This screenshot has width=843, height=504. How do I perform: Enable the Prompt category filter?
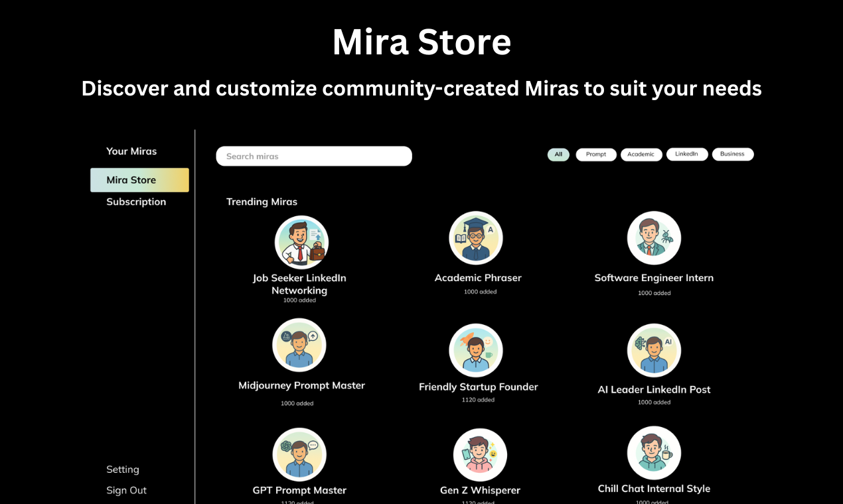coord(595,154)
